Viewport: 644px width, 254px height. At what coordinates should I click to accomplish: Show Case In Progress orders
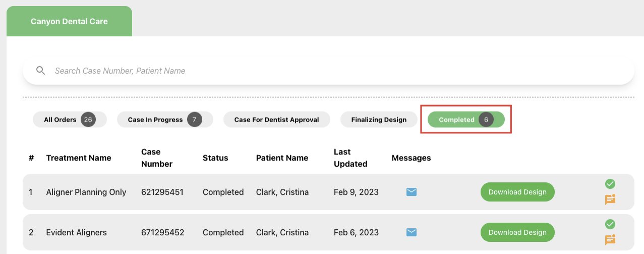[165, 120]
